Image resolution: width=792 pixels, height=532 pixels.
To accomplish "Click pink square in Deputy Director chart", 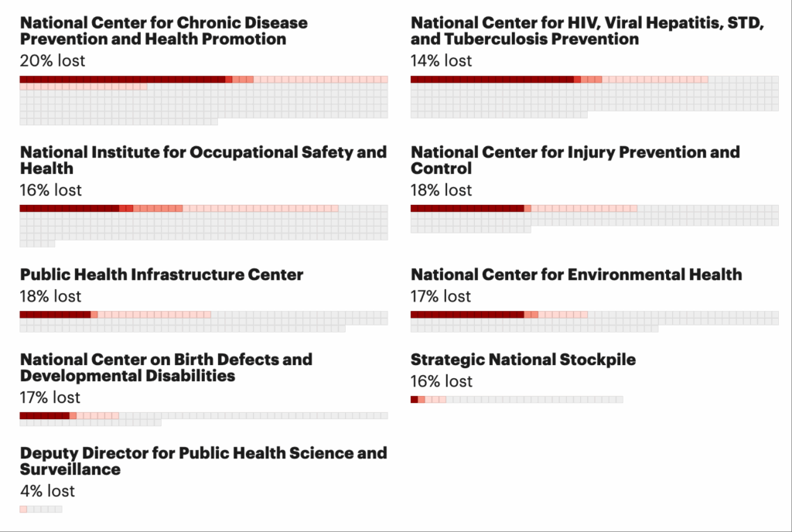I will [23, 510].
